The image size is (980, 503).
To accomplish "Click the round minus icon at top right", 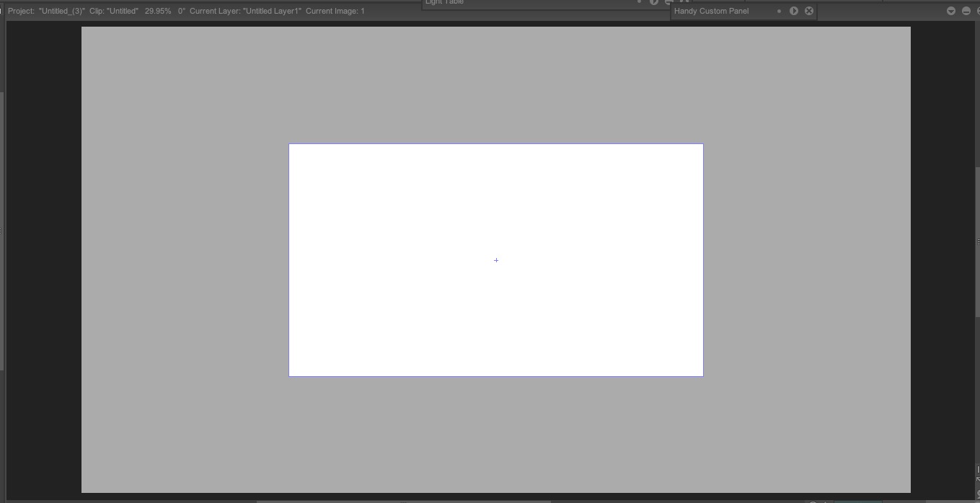I will coord(966,11).
